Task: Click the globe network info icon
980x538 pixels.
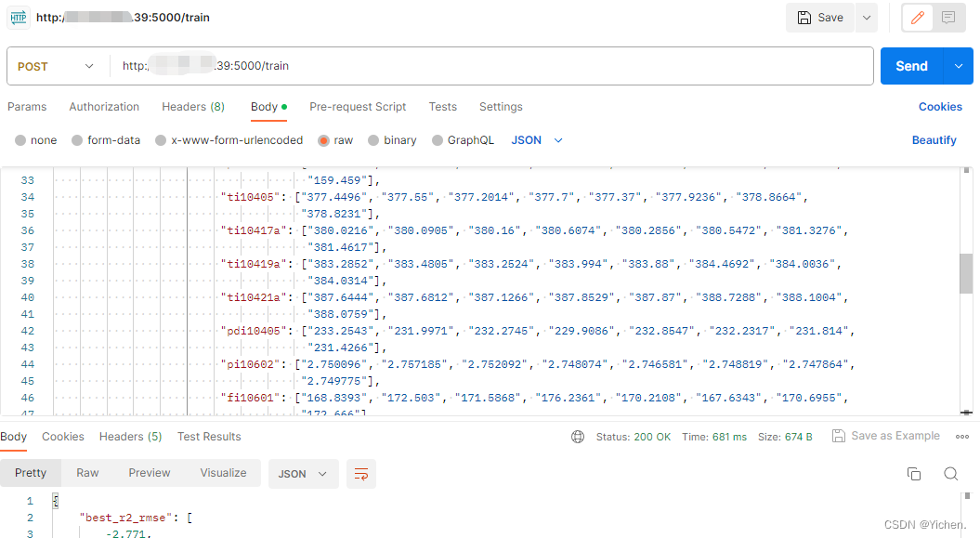Action: coord(578,437)
